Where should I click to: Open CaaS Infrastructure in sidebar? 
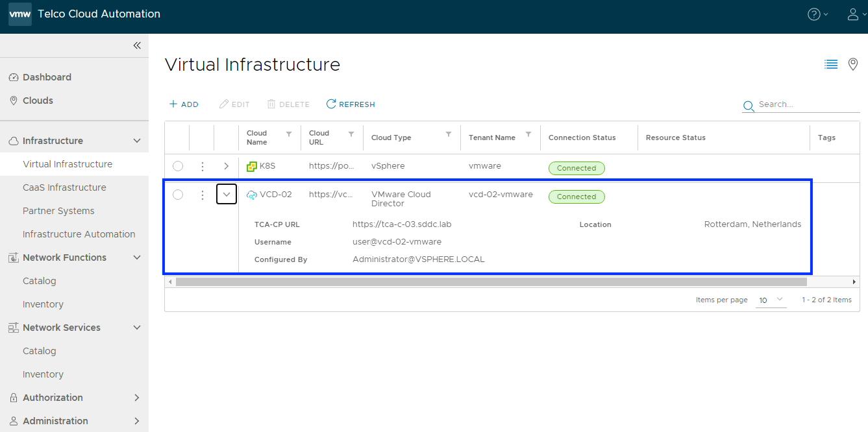coord(64,187)
